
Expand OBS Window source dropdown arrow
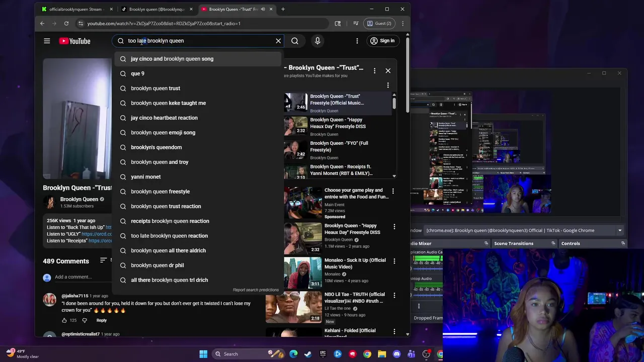[x=620, y=230]
